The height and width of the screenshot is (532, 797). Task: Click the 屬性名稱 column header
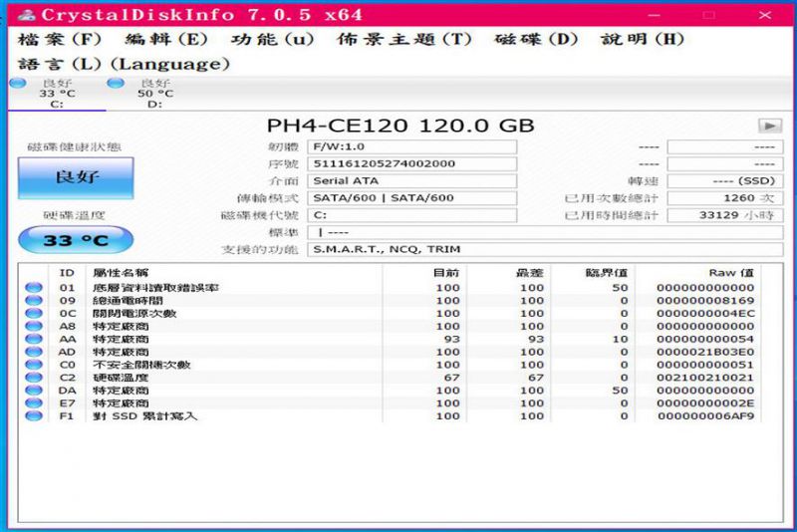tap(234, 273)
